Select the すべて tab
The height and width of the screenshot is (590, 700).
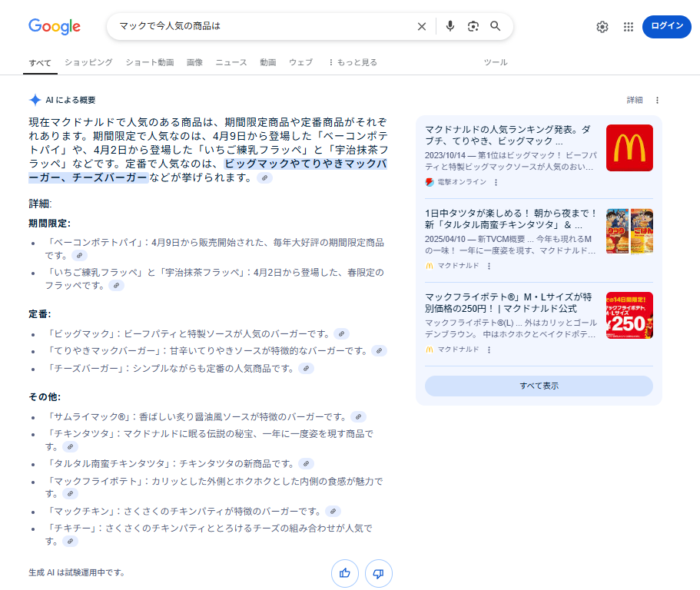pos(40,63)
